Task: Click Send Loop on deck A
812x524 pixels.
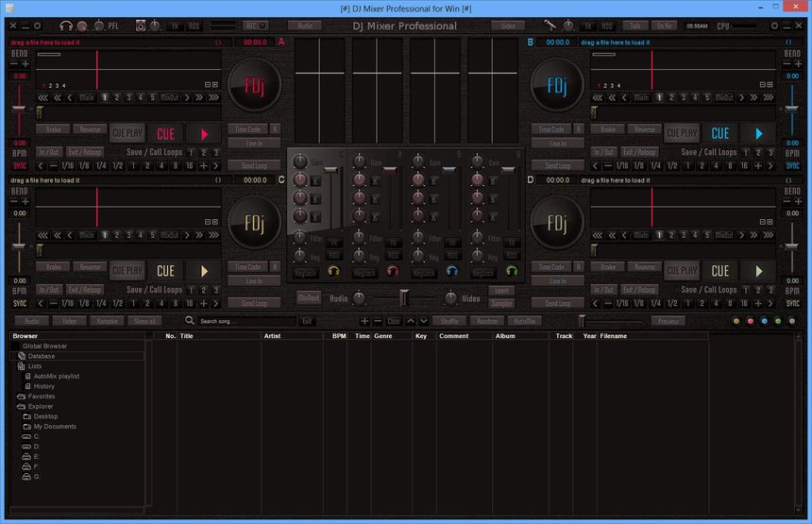Action: click(254, 165)
